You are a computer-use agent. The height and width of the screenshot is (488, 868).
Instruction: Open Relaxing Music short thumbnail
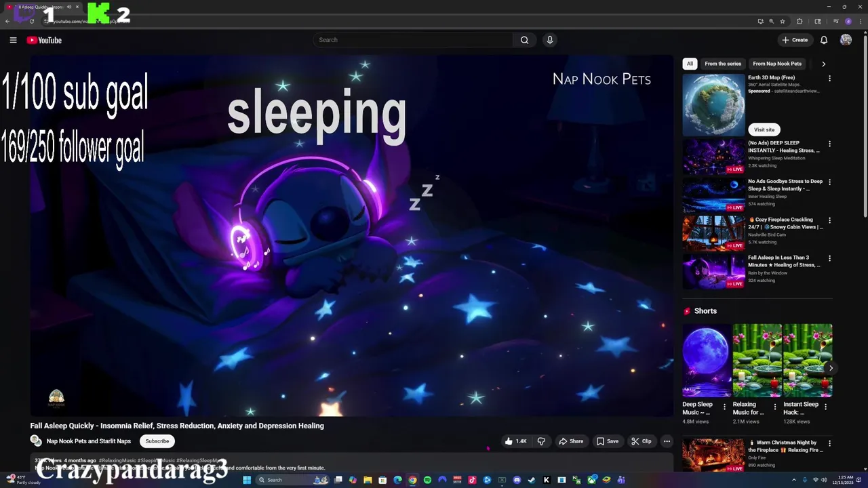[757, 360]
